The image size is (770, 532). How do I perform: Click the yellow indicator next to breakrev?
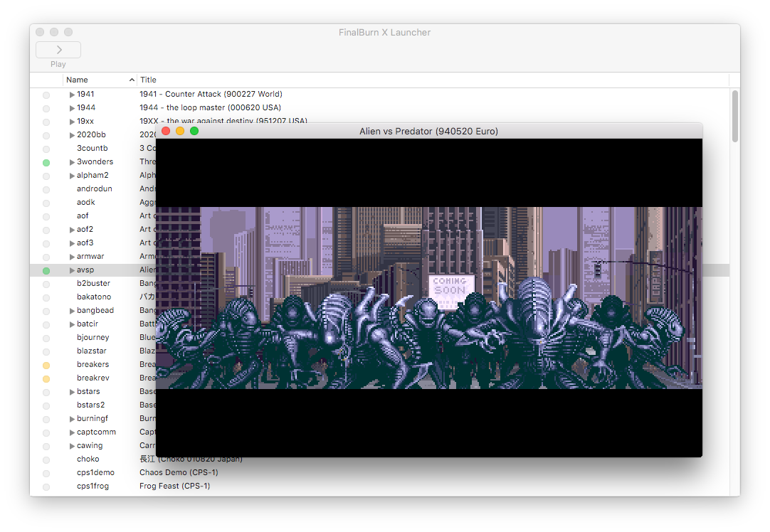coord(46,378)
